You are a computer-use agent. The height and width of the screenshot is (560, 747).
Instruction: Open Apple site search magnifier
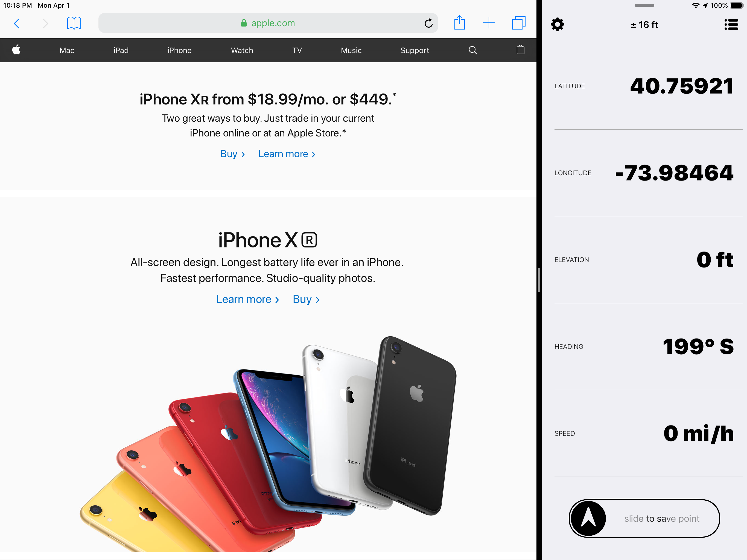pos(473,50)
